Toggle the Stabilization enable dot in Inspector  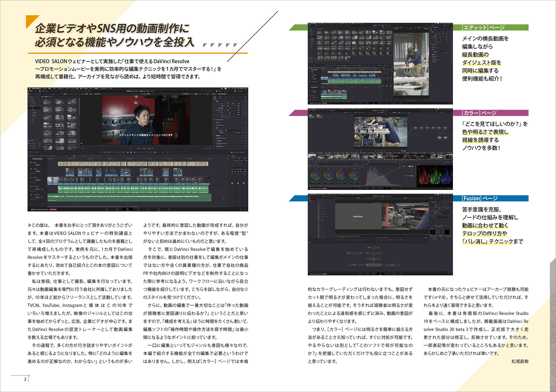tap(215, 138)
